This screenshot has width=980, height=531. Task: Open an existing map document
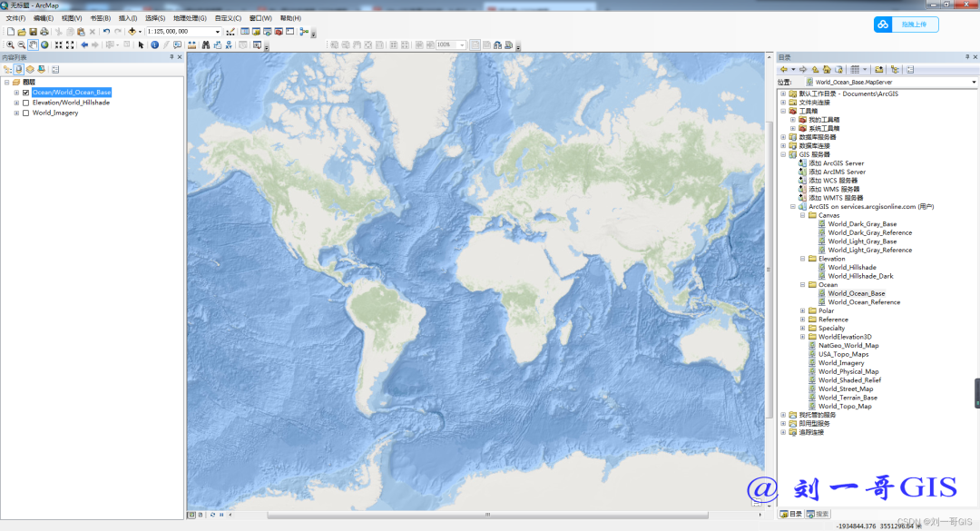pyautogui.click(x=22, y=31)
